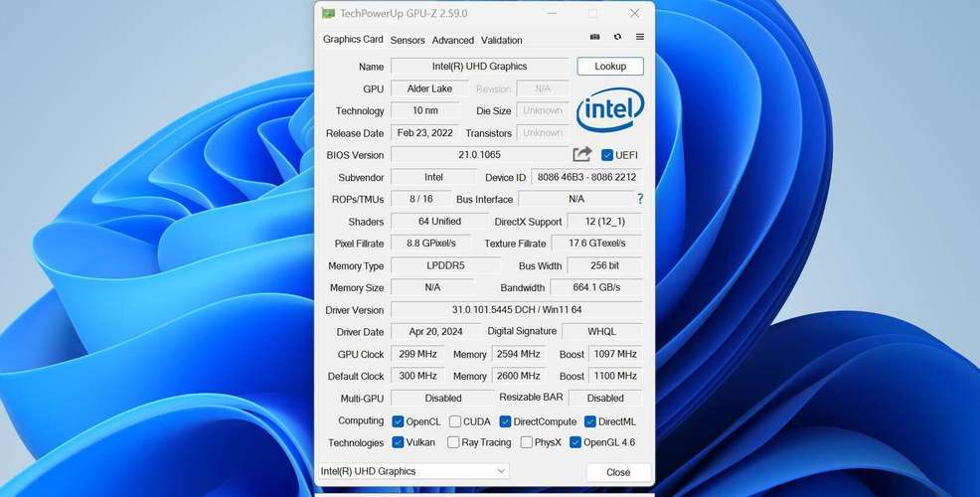Click the screenshot camera icon

(x=595, y=37)
